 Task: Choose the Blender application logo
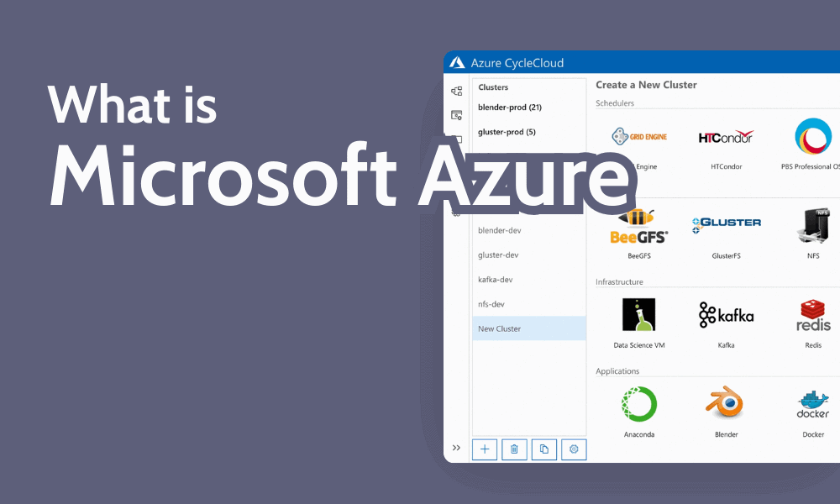click(x=725, y=402)
